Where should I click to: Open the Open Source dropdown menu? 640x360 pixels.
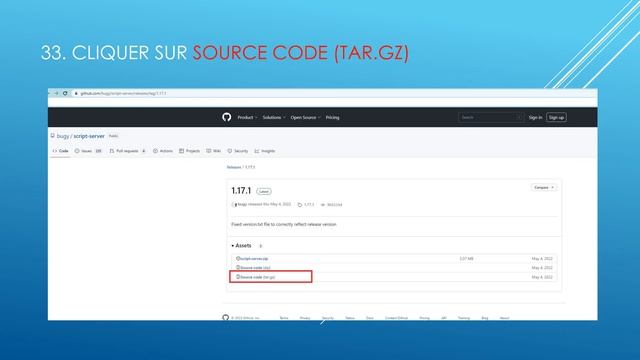[305, 118]
